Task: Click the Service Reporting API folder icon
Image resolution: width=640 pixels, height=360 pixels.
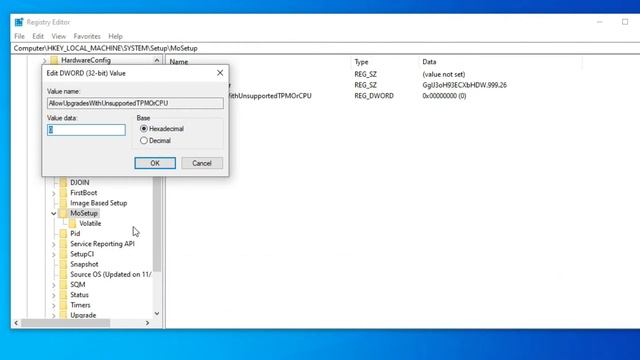Action: [63, 244]
